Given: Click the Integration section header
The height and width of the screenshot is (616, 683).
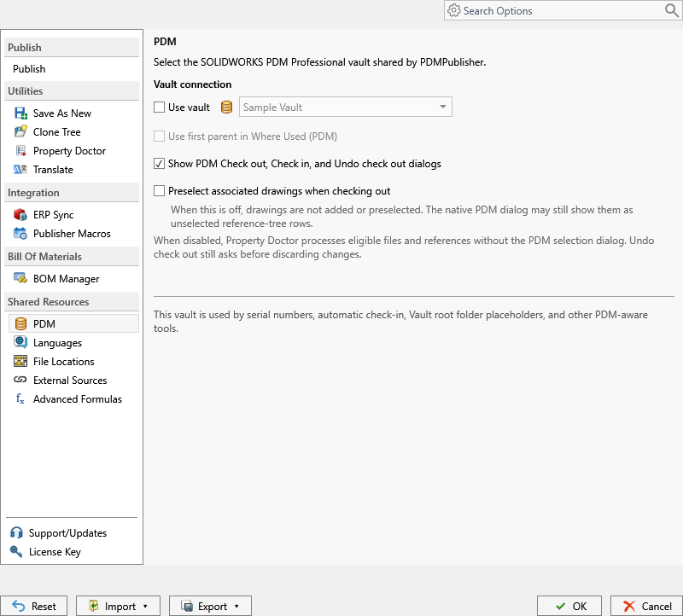Looking at the screenshot, I should click(72, 193).
